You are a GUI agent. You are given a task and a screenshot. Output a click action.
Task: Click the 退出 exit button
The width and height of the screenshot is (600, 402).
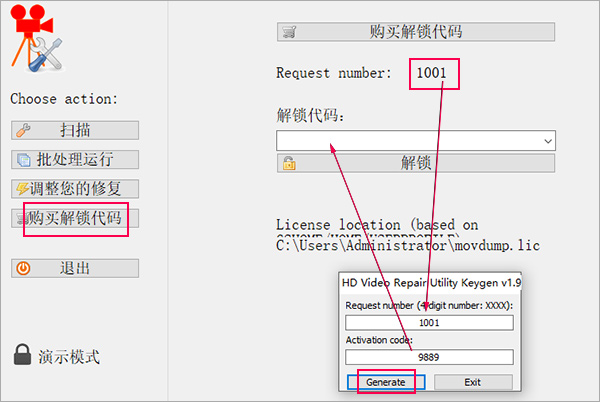[75, 268]
